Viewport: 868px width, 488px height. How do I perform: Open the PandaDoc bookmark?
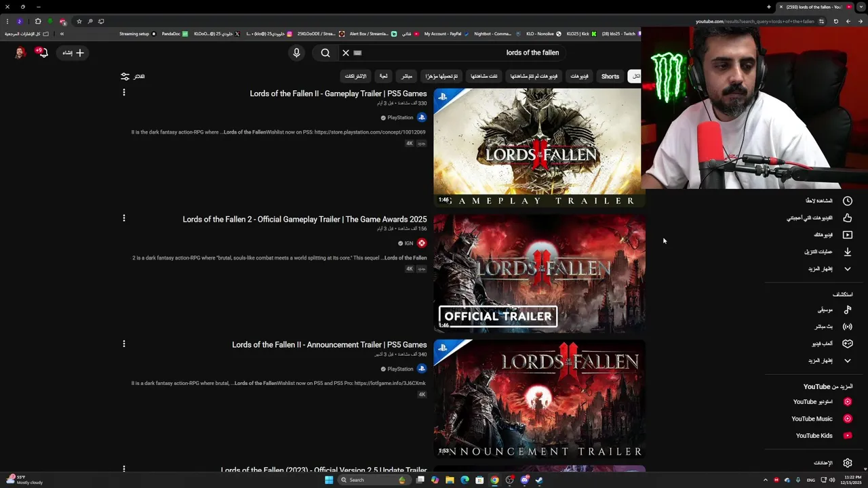pyautogui.click(x=175, y=34)
